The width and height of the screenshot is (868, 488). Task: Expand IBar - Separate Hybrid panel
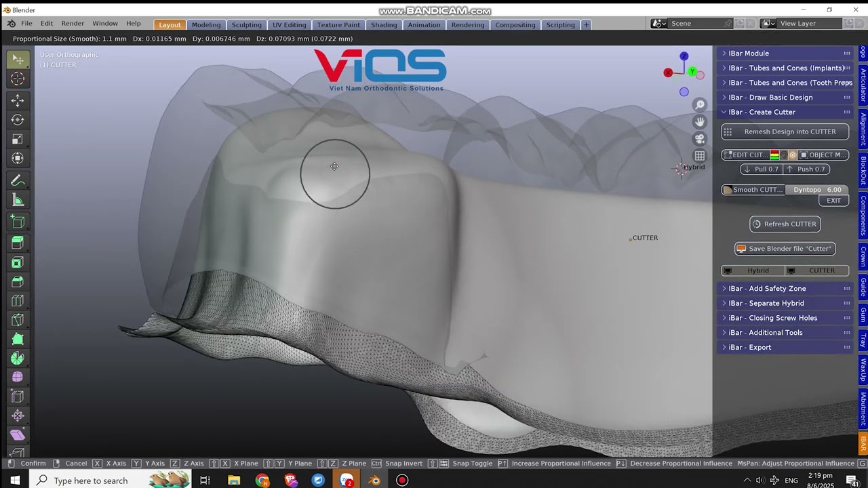tap(785, 304)
